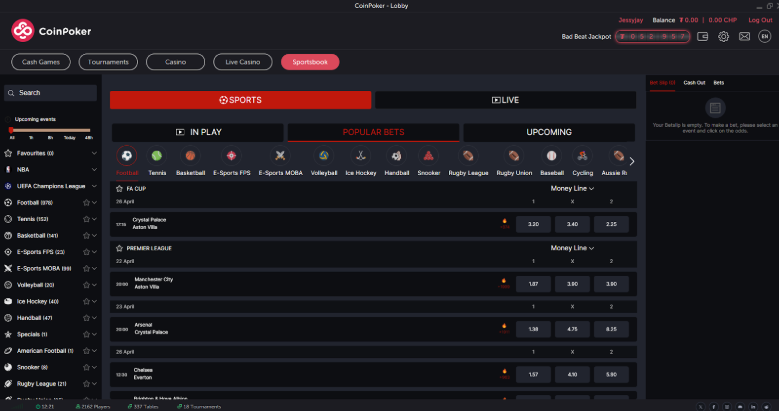Expand UEFA Champions League section
The width and height of the screenshot is (780, 411).
[x=94, y=186]
